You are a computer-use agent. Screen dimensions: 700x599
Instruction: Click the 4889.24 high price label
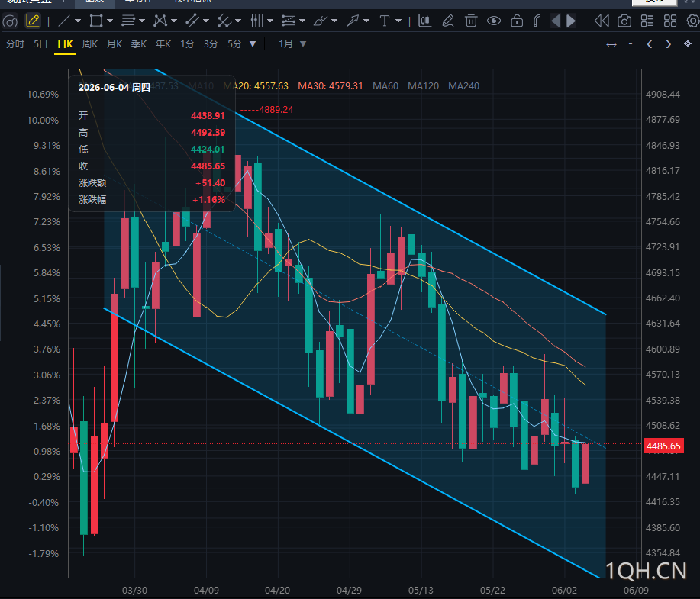coord(276,110)
